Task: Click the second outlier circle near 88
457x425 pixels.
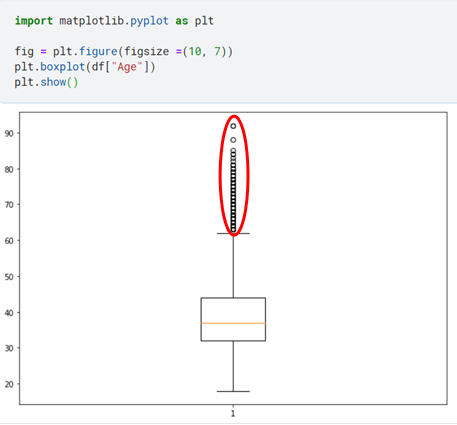Action: (x=233, y=140)
